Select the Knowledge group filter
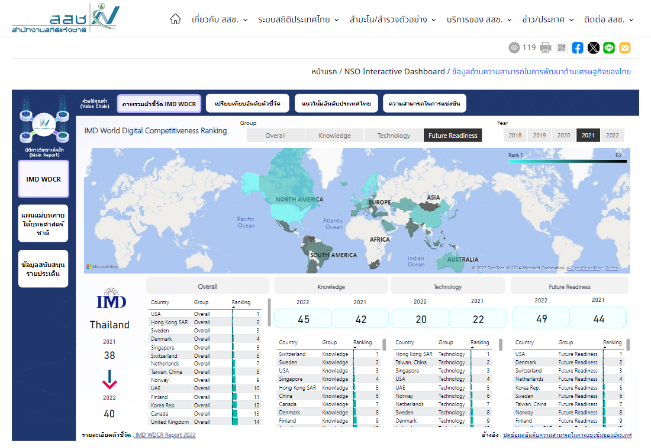 (335, 135)
